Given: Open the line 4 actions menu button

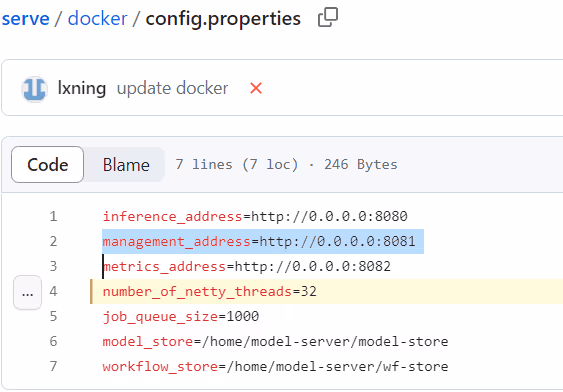Looking at the screenshot, I should 27,293.
